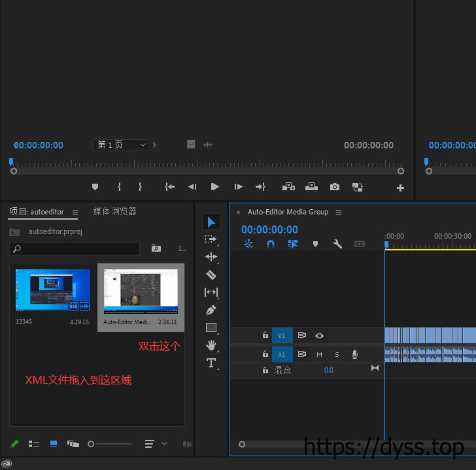Toggle project read-only green pencil
476x470 pixels.
click(x=14, y=444)
